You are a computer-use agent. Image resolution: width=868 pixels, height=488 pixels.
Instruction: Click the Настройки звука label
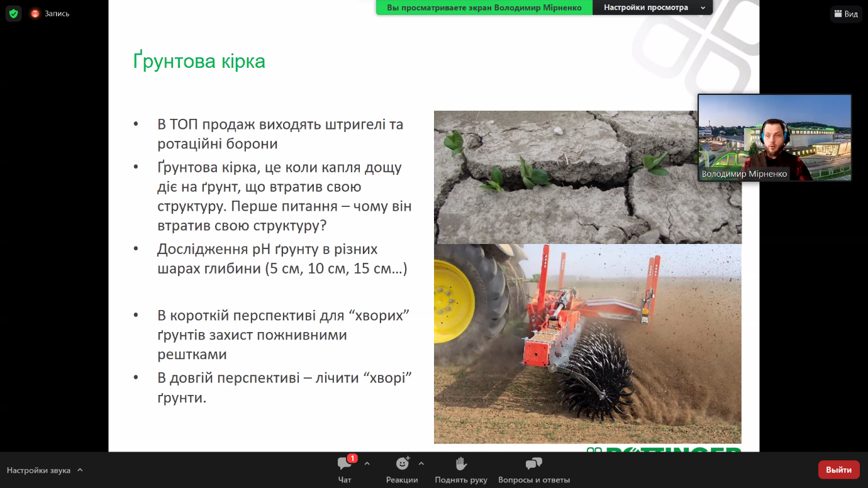tap(38, 470)
